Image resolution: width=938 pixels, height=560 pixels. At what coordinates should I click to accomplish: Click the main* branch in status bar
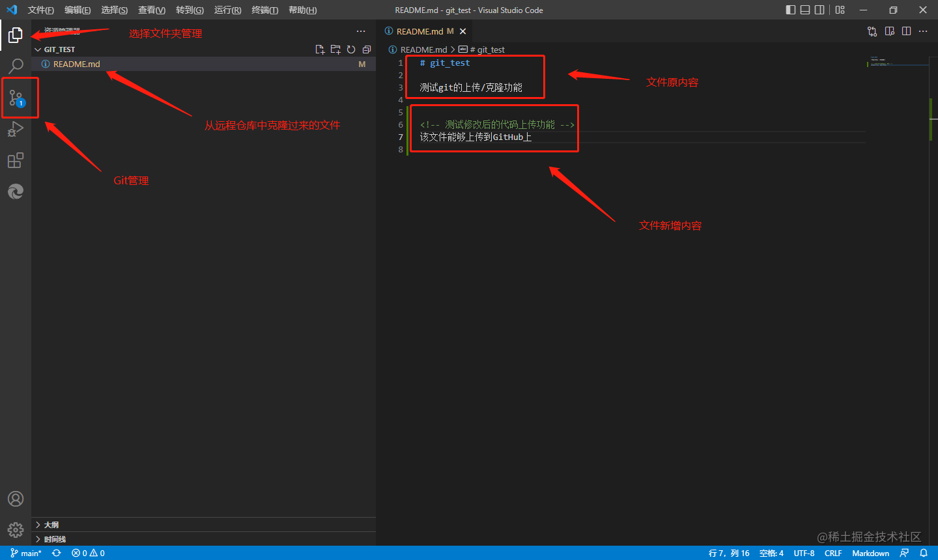pos(26,553)
